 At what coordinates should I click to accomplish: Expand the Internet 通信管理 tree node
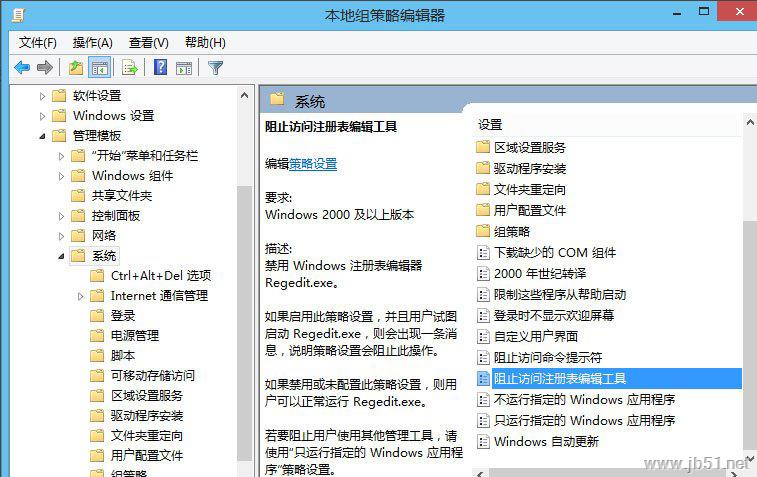coord(80,296)
